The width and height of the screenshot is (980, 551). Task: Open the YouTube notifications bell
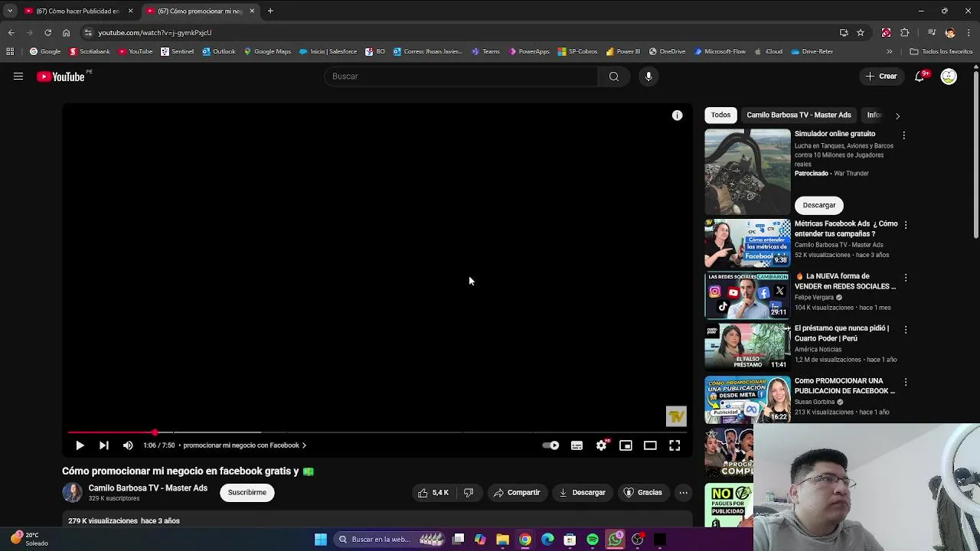click(920, 77)
